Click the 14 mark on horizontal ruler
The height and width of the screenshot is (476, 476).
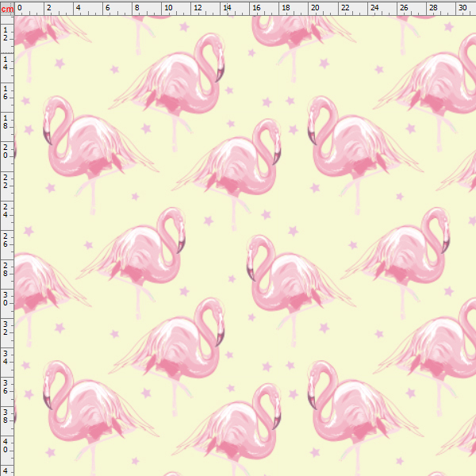tap(227, 8)
